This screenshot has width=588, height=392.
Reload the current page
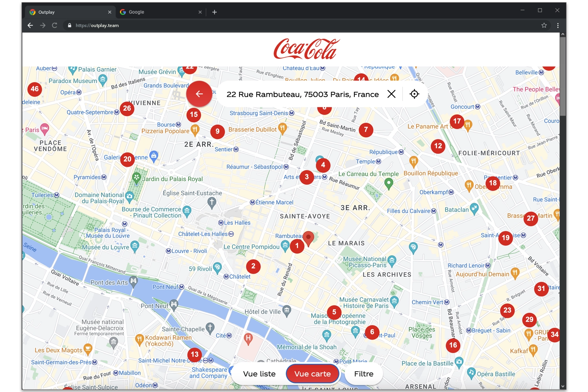[x=54, y=25]
